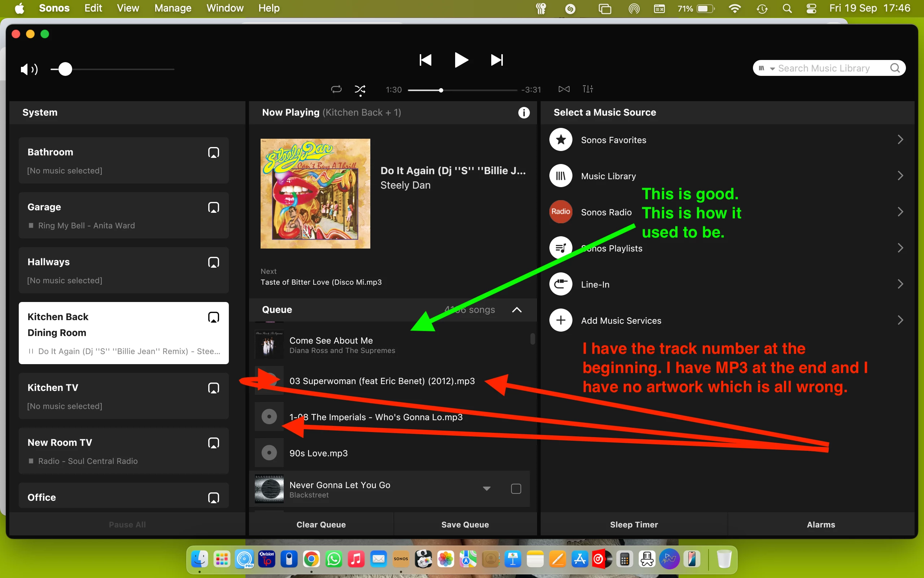Open the Sonos Radio icon

point(561,212)
